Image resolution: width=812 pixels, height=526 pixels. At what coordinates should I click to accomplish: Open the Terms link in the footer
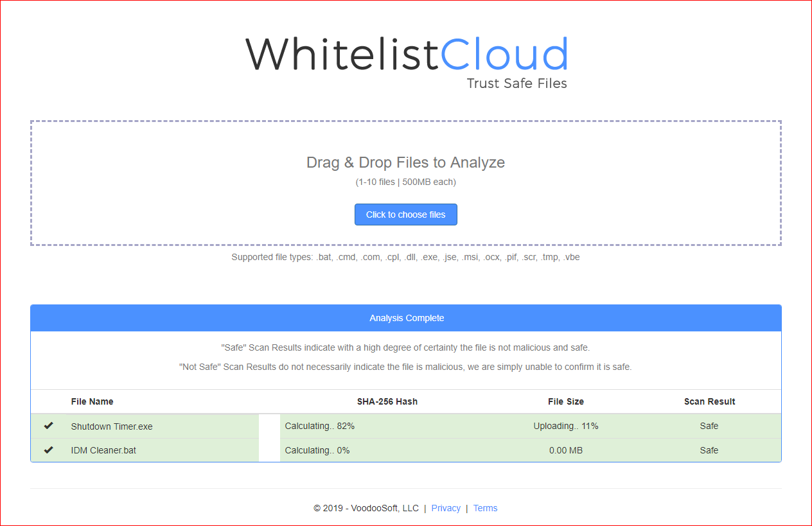tap(485, 508)
